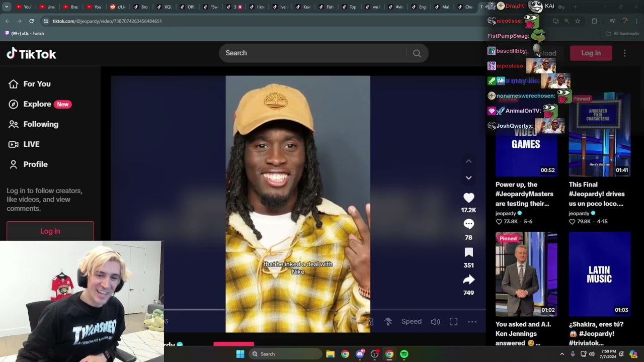644x362 pixels.
Task: Go to next video with down chevron
Action: [468, 177]
